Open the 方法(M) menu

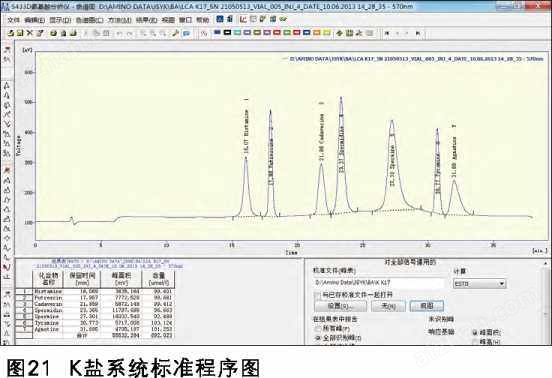click(120, 20)
